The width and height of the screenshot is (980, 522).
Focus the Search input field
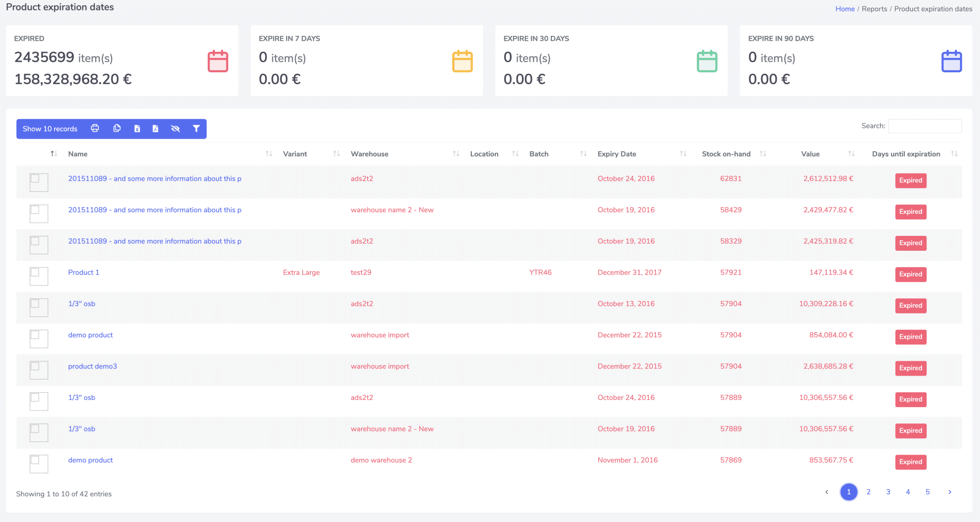924,126
